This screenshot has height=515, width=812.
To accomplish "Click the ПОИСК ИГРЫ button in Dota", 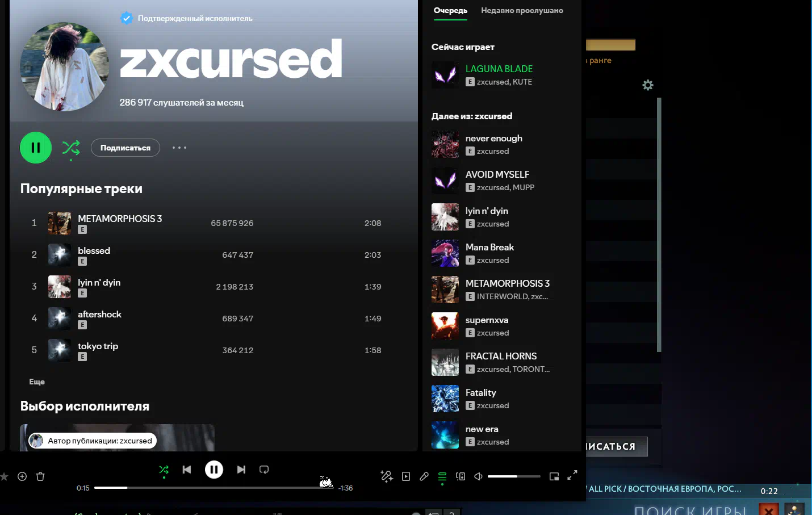I will [690, 510].
